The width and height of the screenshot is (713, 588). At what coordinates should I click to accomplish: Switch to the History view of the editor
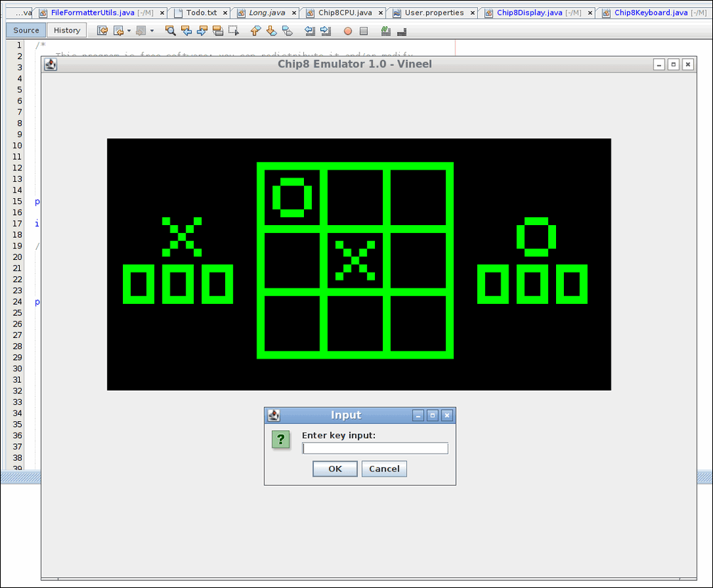66,30
